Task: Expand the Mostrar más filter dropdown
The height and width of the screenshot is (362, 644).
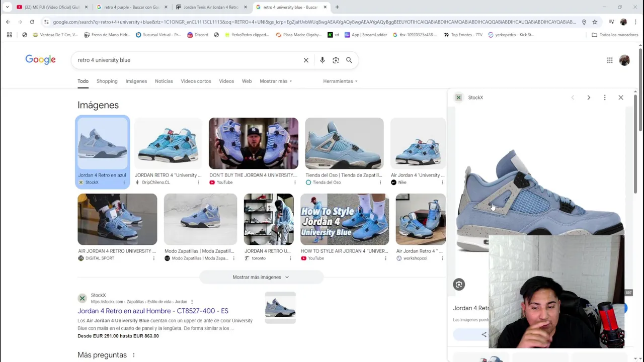Action: (276, 81)
